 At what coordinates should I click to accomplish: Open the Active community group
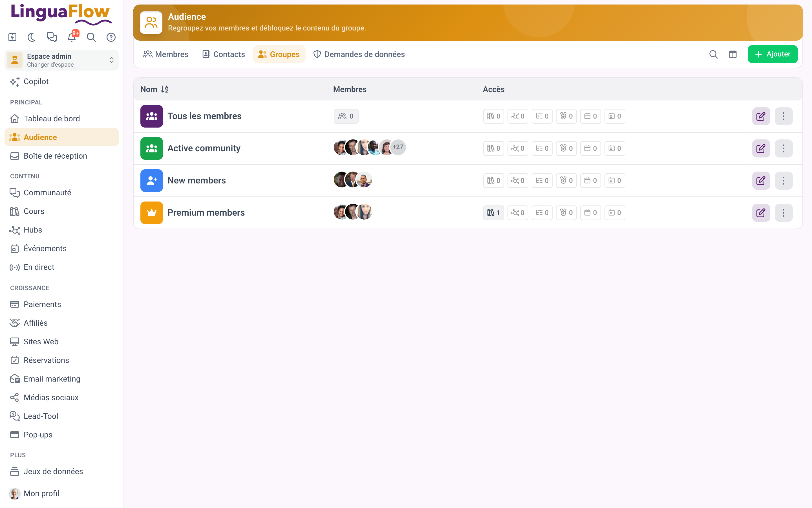(204, 148)
